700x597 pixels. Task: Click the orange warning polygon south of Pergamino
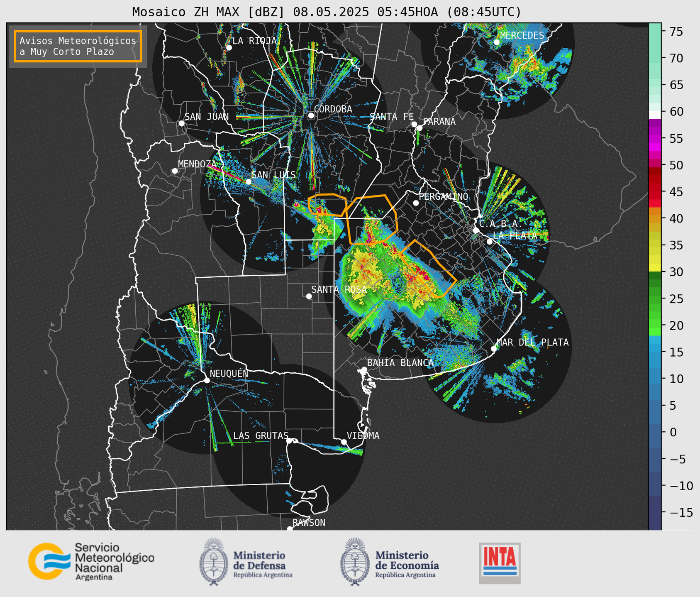coord(427,269)
